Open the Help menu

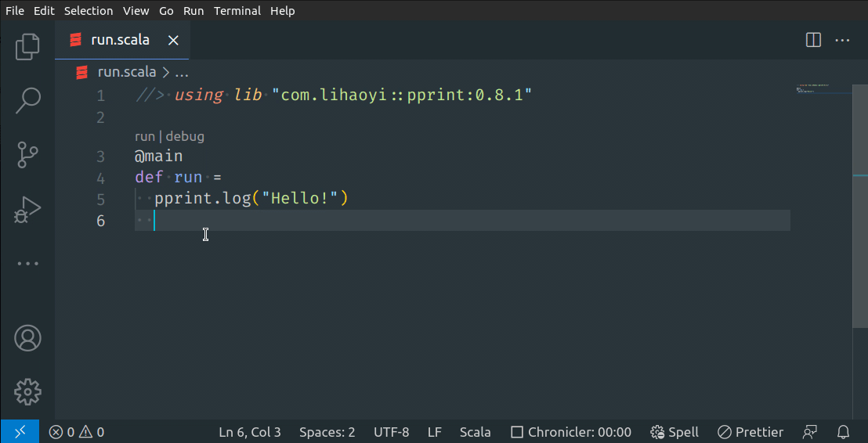pyautogui.click(x=282, y=10)
